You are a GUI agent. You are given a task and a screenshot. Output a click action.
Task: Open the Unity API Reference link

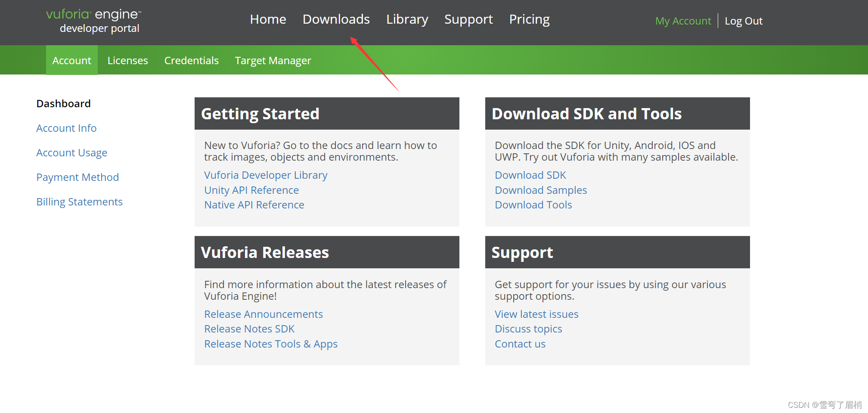coord(251,190)
